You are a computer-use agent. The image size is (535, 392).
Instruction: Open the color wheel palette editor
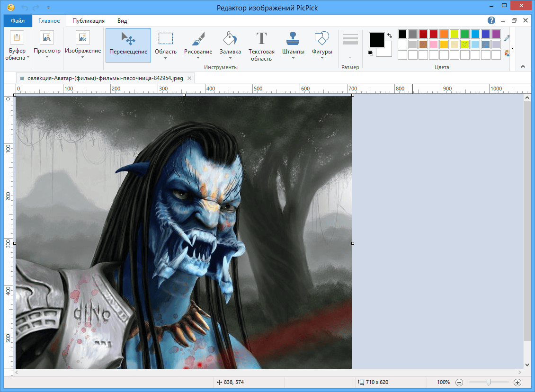pos(507,53)
